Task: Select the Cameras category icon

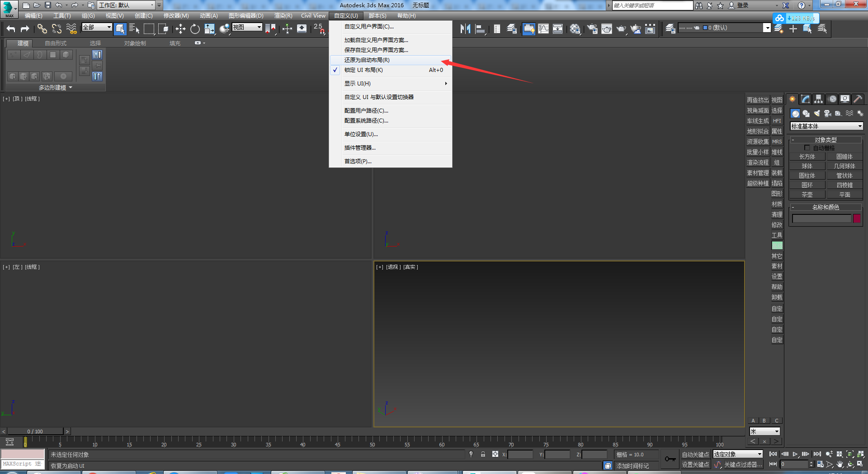Action: (828, 114)
